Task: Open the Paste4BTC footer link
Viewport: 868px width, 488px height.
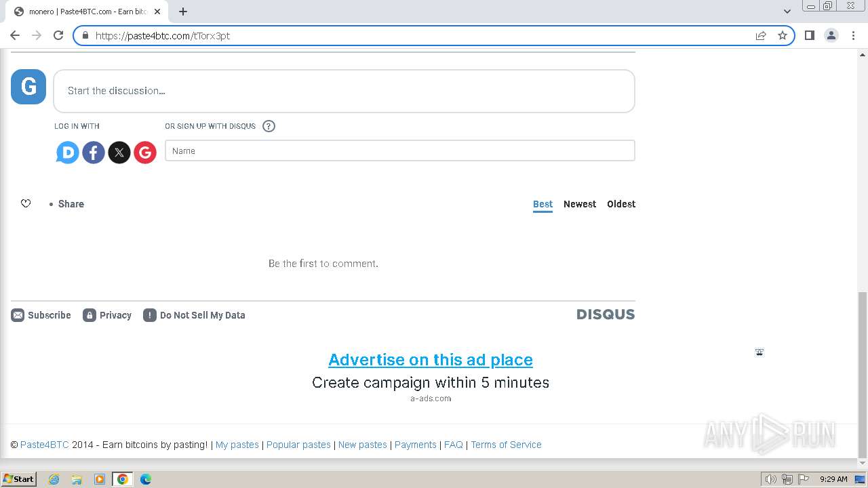Action: 45,445
